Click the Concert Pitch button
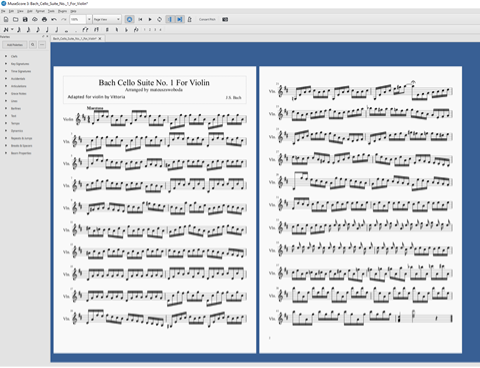This screenshot has width=480, height=368. pyautogui.click(x=207, y=19)
